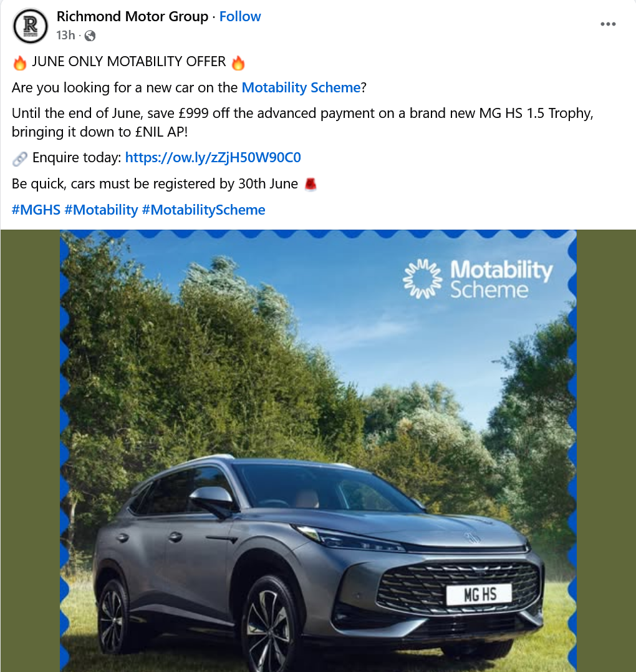Click the MG HS number plate in the photo
The height and width of the screenshot is (672, 636).
click(479, 595)
